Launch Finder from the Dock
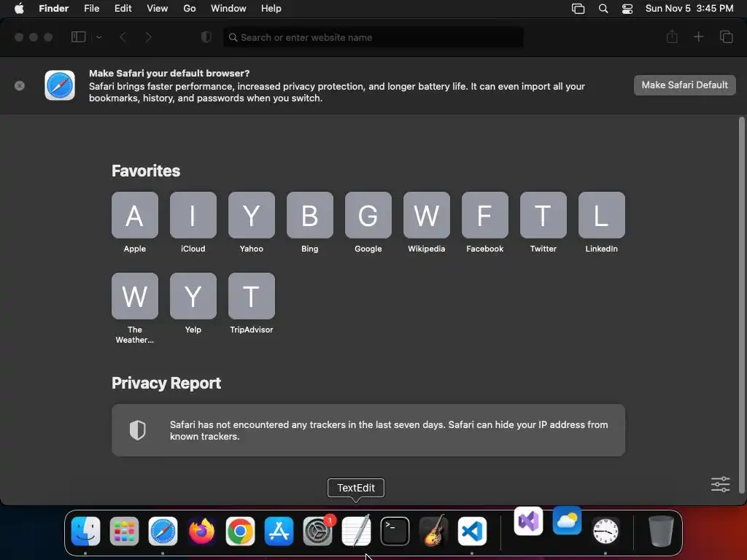The height and width of the screenshot is (560, 747). pyautogui.click(x=86, y=531)
